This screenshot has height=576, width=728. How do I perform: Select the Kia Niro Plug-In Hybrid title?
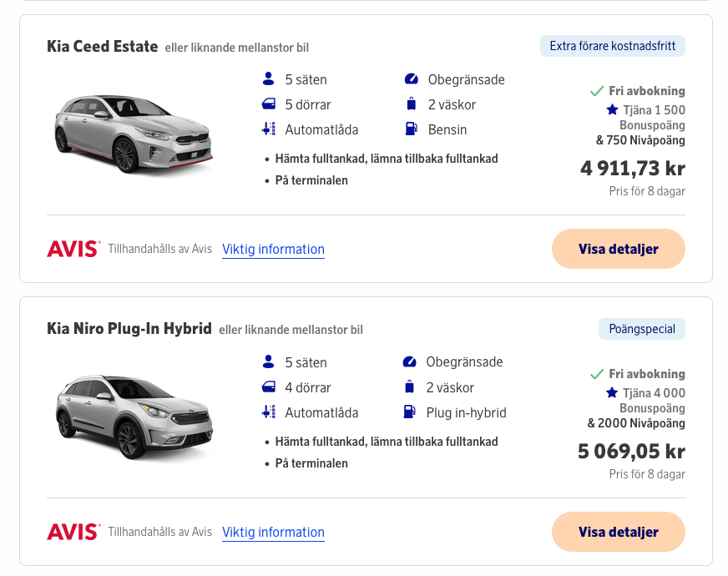(129, 329)
